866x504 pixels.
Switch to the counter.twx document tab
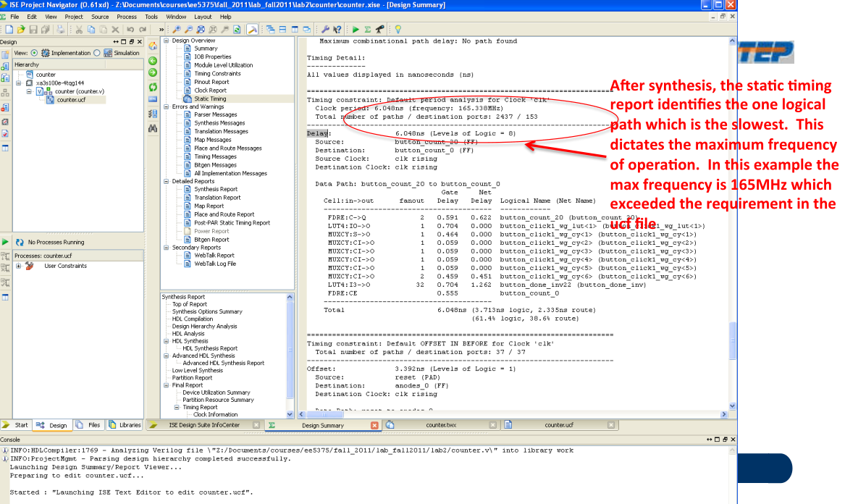pos(441,425)
